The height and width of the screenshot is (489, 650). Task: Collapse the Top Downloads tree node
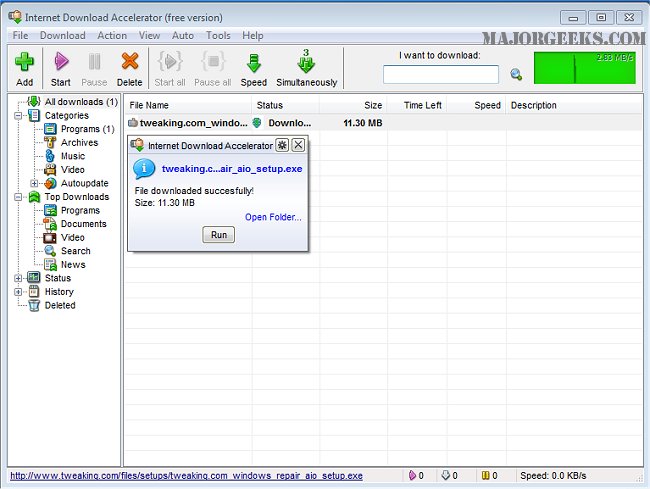18,197
